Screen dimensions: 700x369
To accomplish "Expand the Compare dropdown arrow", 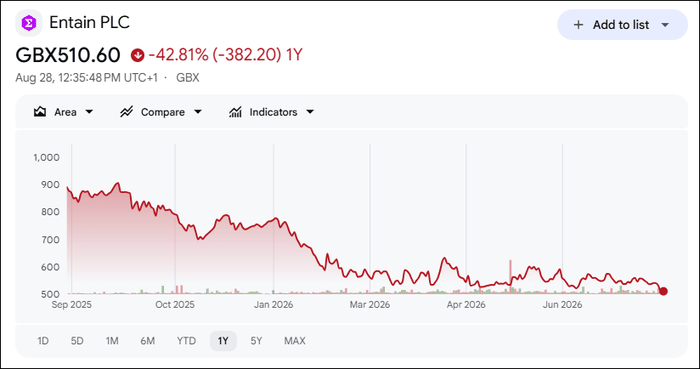I will [198, 112].
